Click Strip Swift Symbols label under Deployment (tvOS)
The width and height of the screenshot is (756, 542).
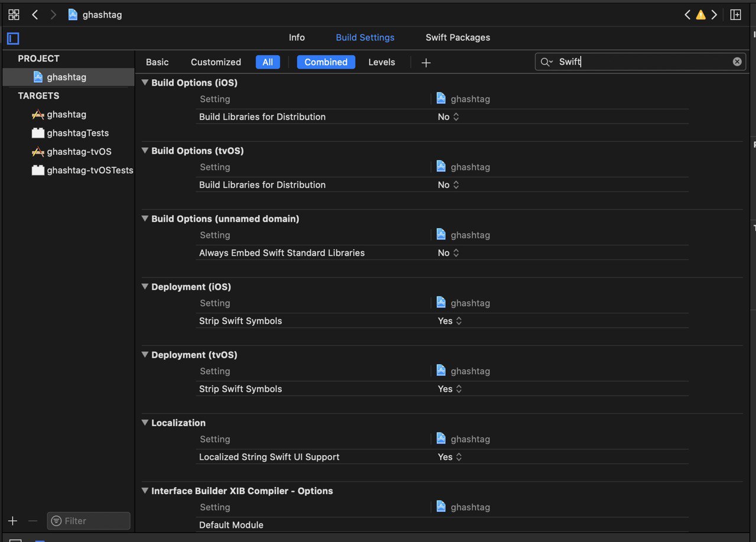[x=240, y=389]
